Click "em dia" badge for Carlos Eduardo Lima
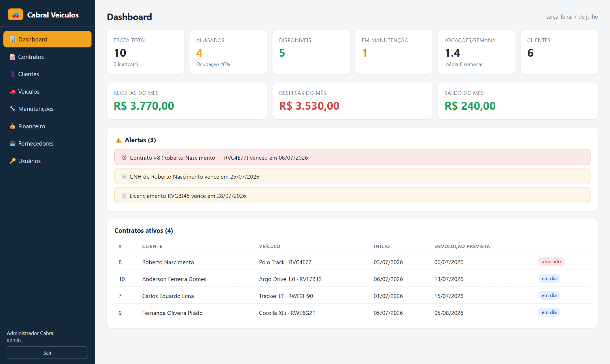 click(x=549, y=295)
